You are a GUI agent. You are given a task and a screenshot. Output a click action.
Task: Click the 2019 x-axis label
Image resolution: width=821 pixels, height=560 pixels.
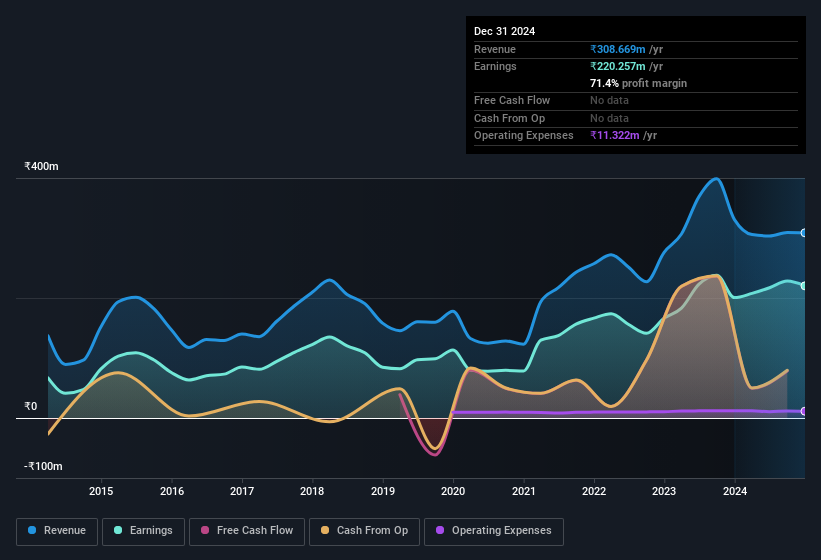[383, 491]
